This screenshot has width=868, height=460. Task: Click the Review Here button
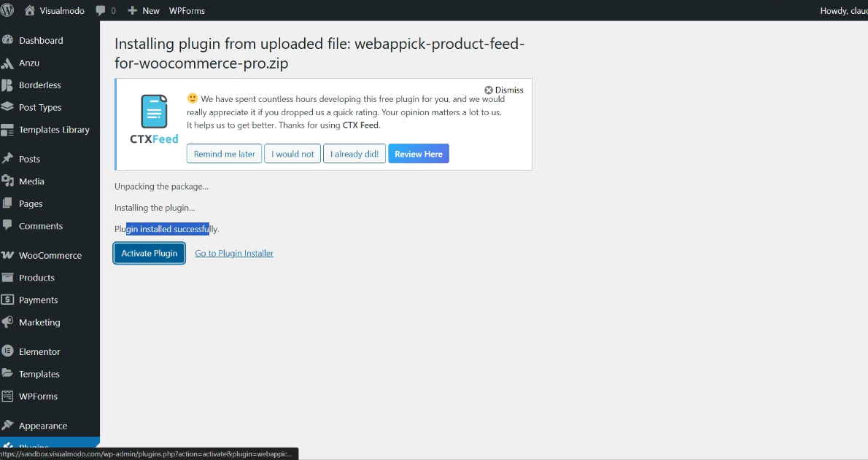click(x=419, y=154)
